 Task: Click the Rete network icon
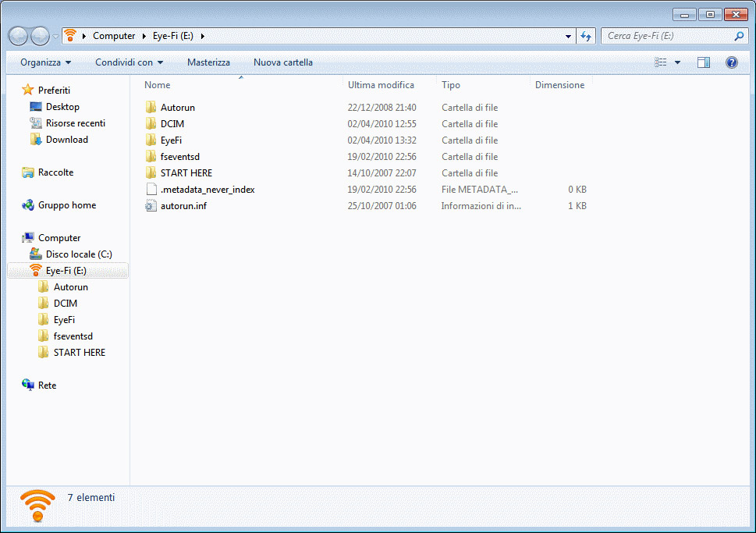click(28, 385)
